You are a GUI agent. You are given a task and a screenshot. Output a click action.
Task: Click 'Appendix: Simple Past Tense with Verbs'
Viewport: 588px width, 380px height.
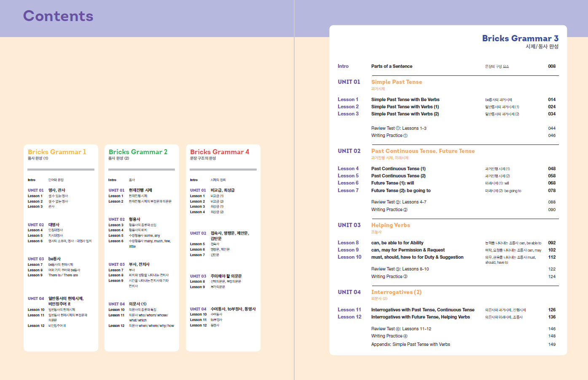pos(411,344)
